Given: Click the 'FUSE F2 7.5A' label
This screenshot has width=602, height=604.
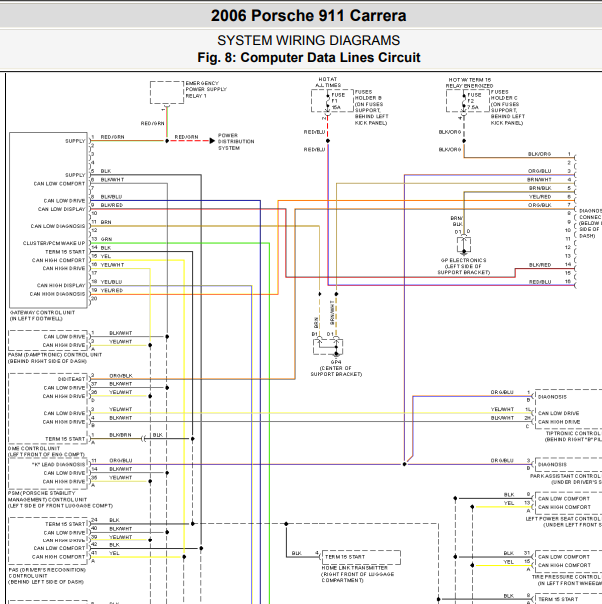Looking at the screenshot, I should tap(474, 101).
